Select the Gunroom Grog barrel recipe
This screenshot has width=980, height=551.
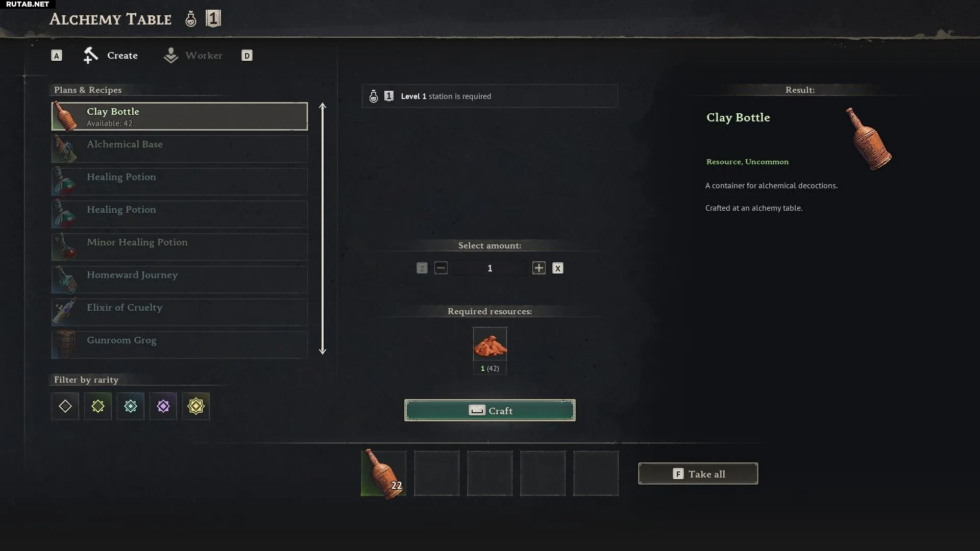point(180,344)
